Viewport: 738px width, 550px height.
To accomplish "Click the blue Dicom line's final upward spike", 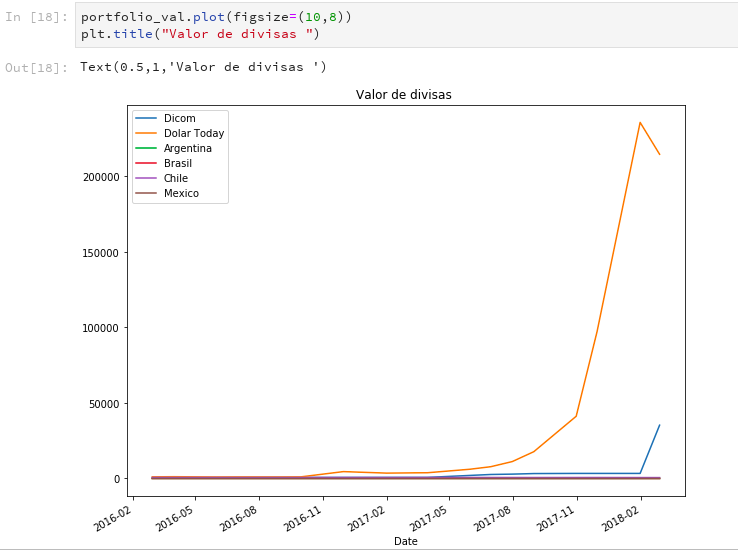I will click(650, 449).
